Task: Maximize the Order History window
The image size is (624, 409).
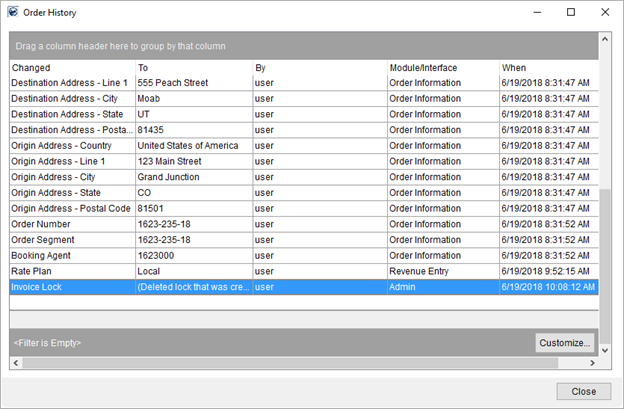Action: point(570,13)
